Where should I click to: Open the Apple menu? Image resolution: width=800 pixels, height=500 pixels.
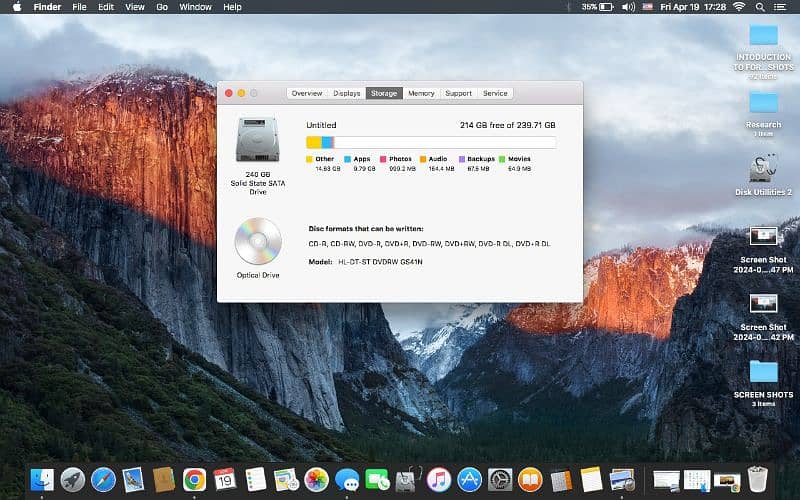point(16,7)
